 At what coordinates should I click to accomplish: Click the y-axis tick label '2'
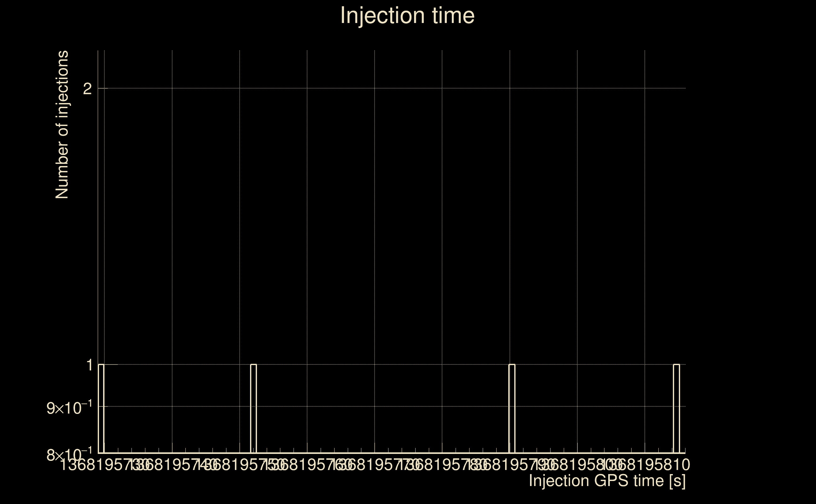pos(87,89)
